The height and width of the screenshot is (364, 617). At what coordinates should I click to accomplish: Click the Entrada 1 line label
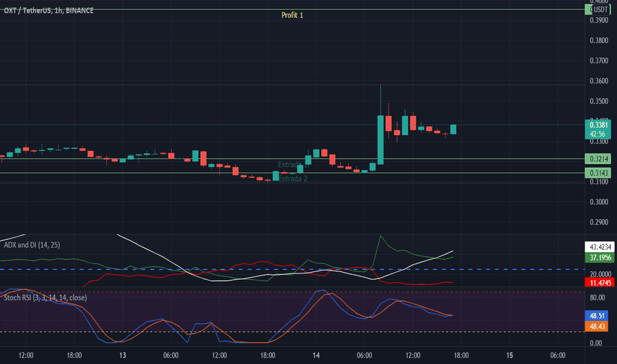293,165
